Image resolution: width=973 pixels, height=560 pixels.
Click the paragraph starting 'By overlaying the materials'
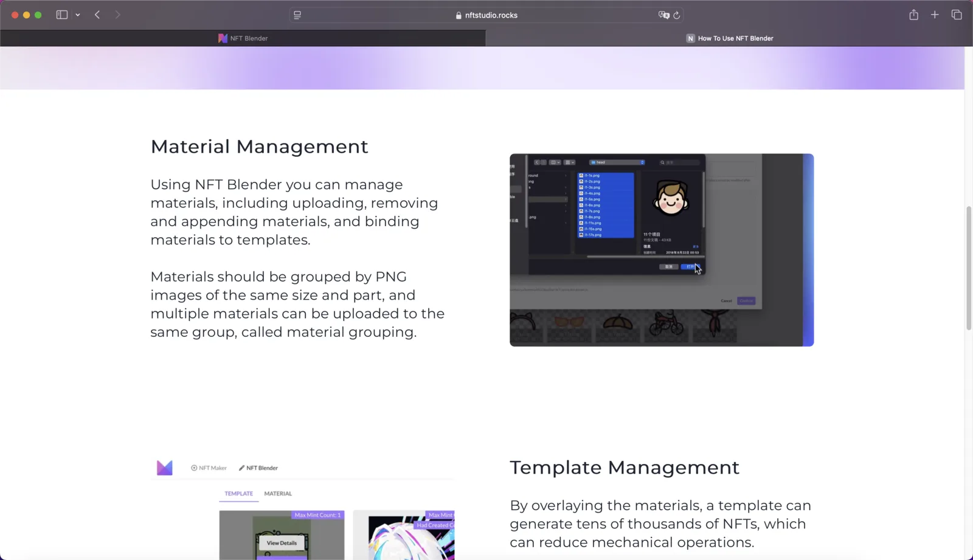[660, 524]
